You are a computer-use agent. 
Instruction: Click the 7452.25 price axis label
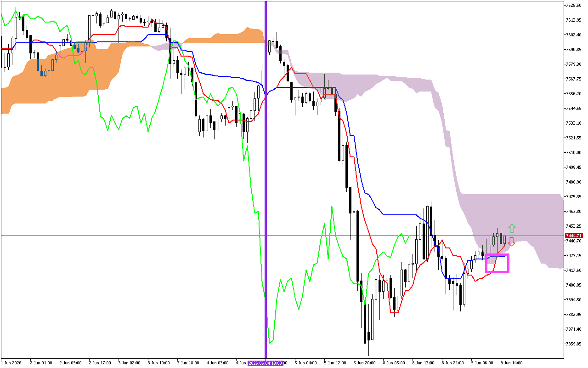(x=574, y=226)
